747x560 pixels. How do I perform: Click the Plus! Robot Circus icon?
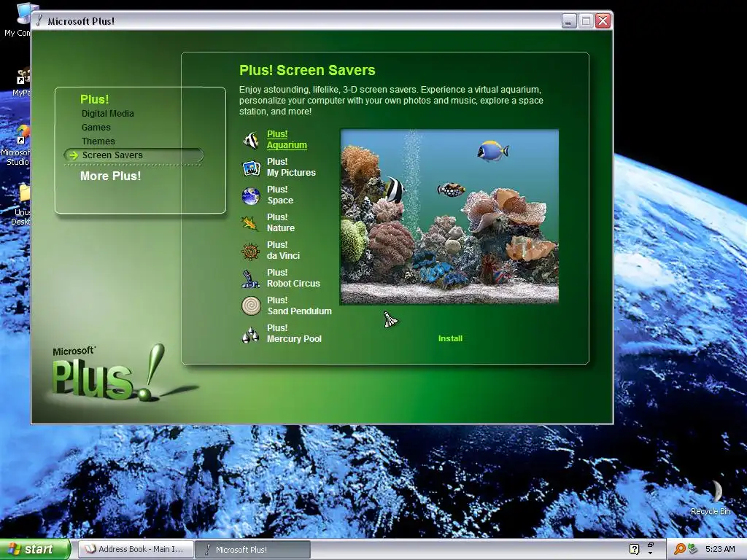tap(250, 279)
